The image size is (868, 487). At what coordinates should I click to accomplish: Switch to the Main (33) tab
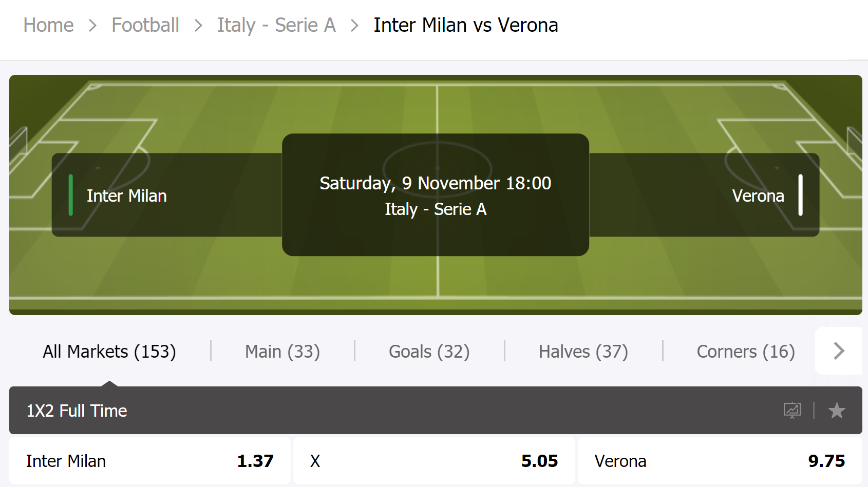coord(282,352)
